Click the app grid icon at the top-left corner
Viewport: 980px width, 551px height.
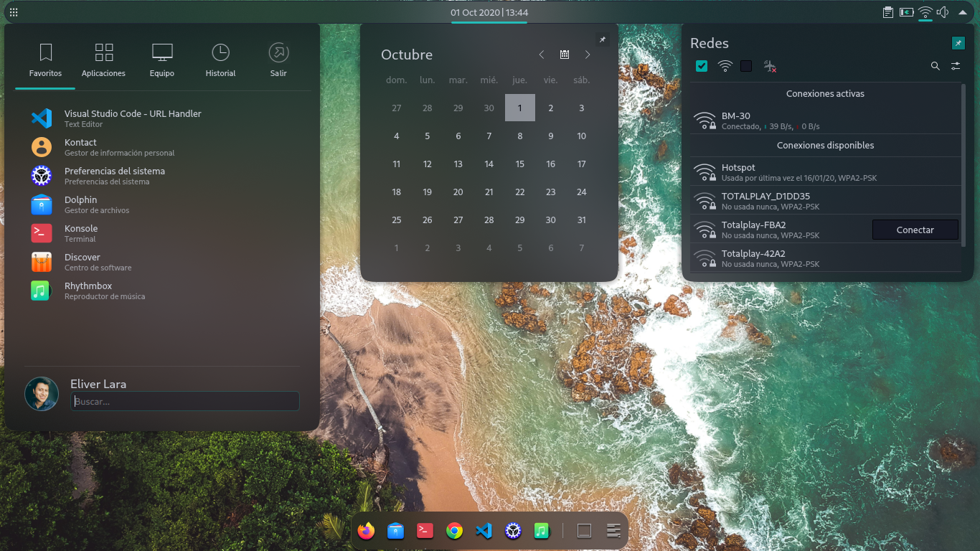click(14, 12)
